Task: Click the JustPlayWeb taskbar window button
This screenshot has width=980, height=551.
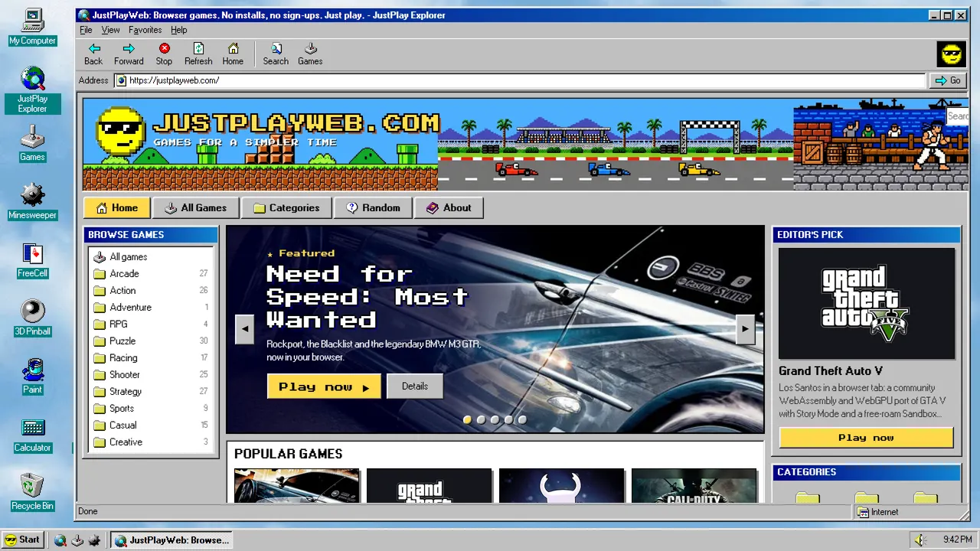Action: [171, 540]
